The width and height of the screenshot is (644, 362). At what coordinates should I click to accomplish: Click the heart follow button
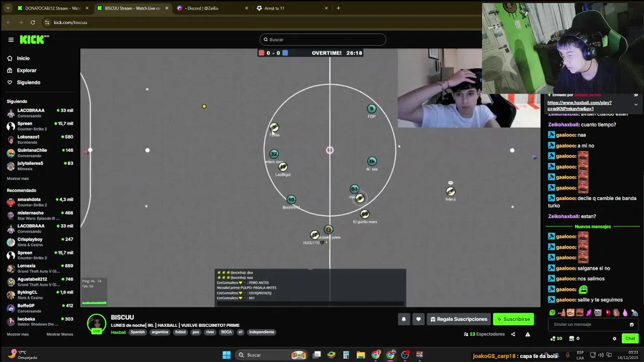pos(418,319)
